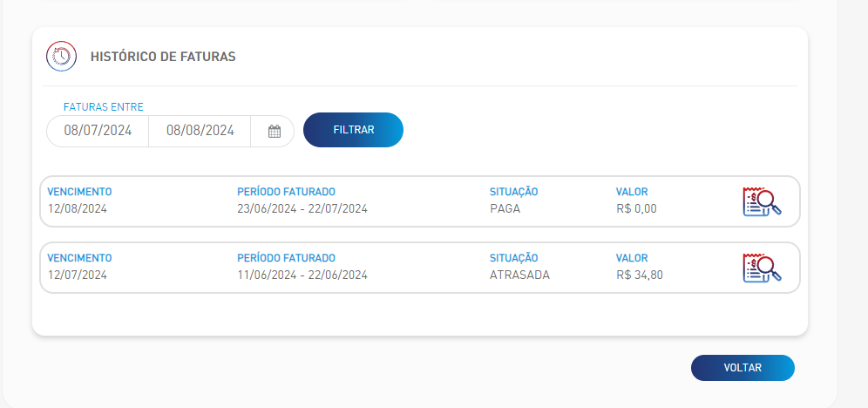
Task: Click the R$ 34,80 value
Action: 640,275
